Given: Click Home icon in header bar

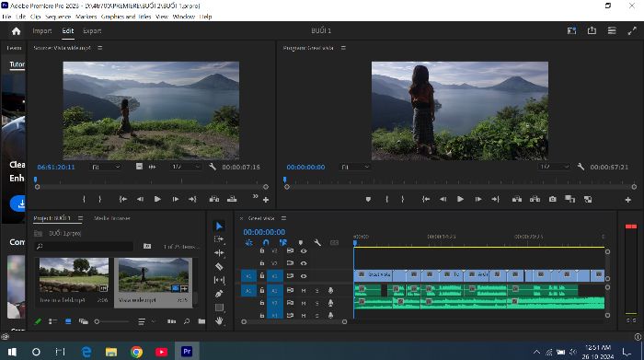Looking at the screenshot, I should pyautogui.click(x=16, y=30).
